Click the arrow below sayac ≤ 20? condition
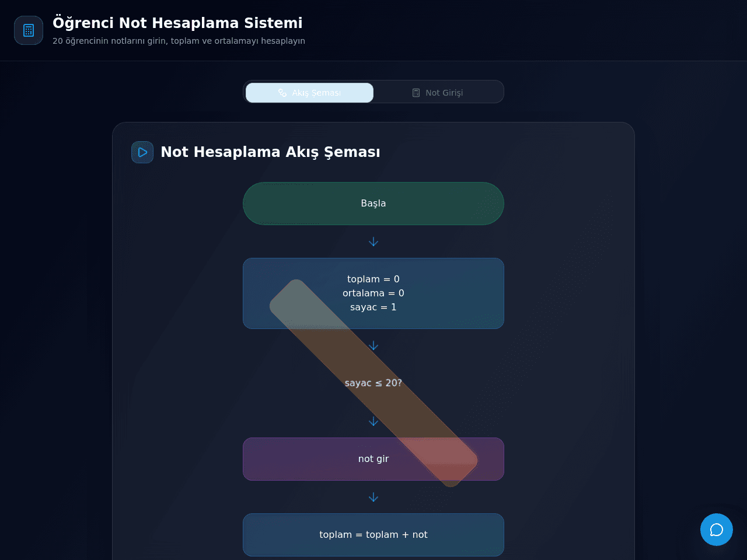This screenshot has height=560, width=747. 373,421
